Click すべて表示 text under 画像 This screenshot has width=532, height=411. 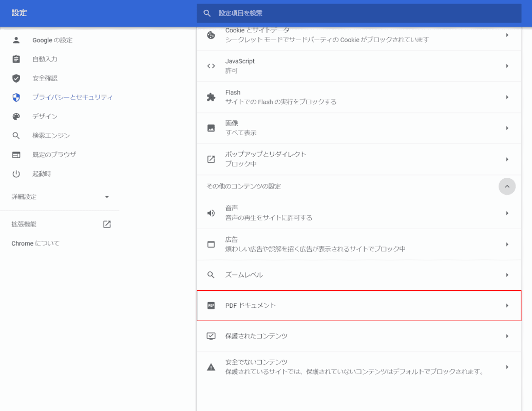click(x=241, y=133)
